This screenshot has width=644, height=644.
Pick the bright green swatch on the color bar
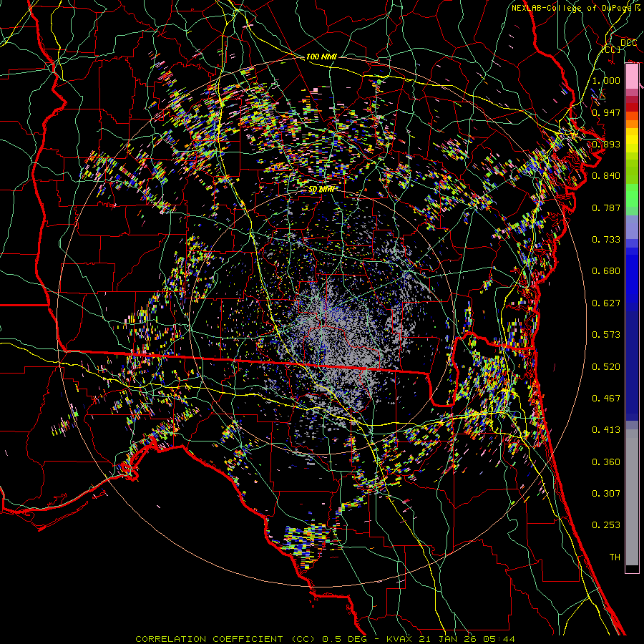point(632,195)
